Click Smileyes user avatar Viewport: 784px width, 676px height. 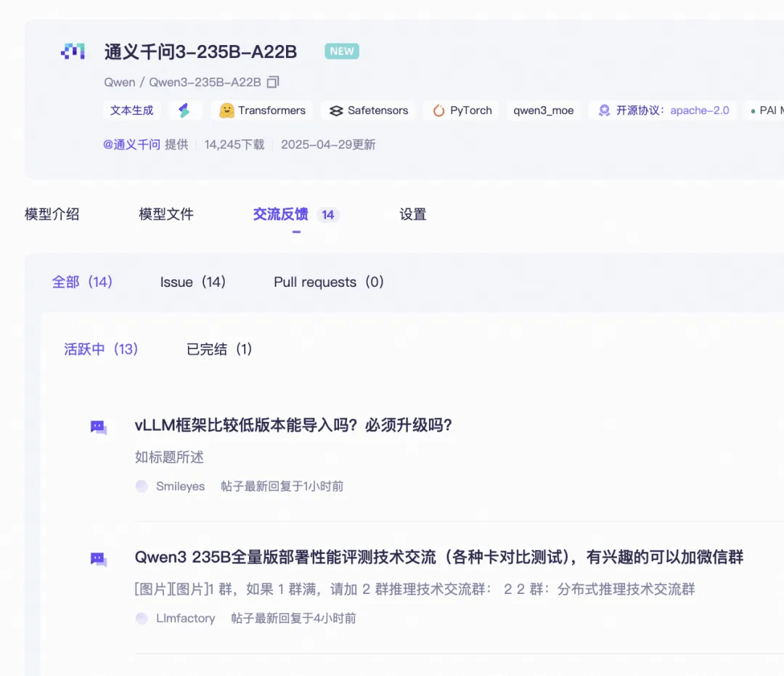[x=142, y=486]
